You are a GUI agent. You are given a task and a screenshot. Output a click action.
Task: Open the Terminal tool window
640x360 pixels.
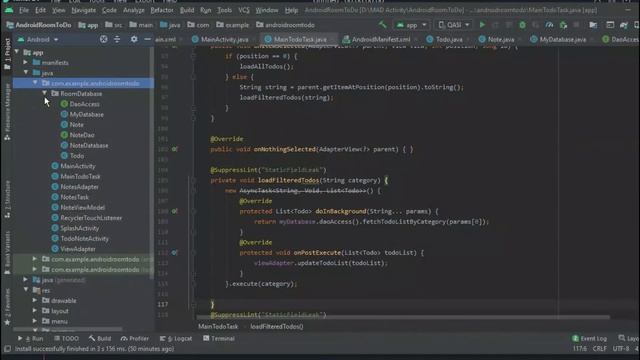pos(219,338)
